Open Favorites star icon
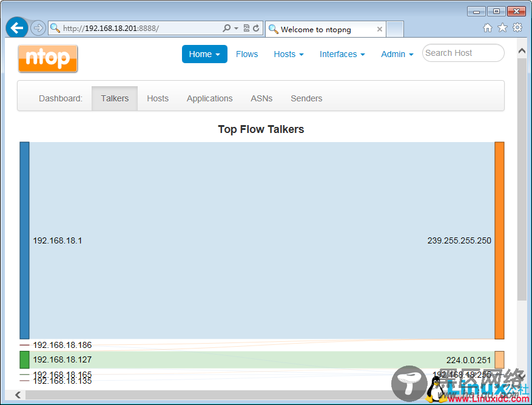Image resolution: width=532 pixels, height=405 pixels. tap(502, 28)
